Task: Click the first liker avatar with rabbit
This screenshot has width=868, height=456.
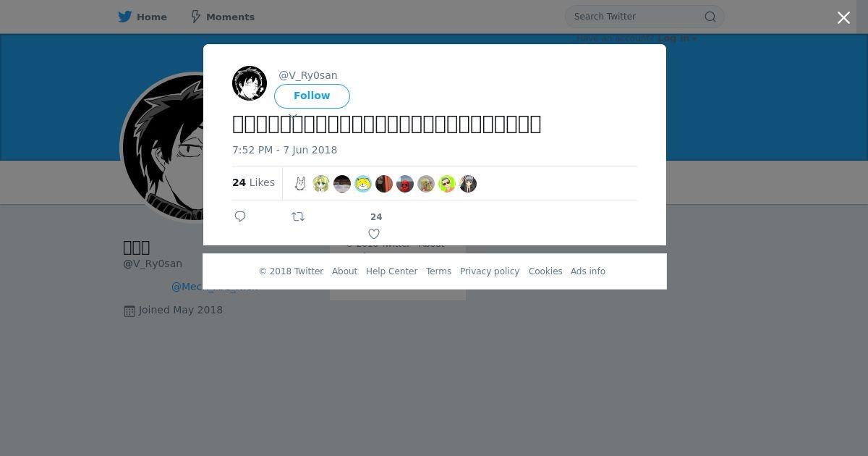Action: 300,184
